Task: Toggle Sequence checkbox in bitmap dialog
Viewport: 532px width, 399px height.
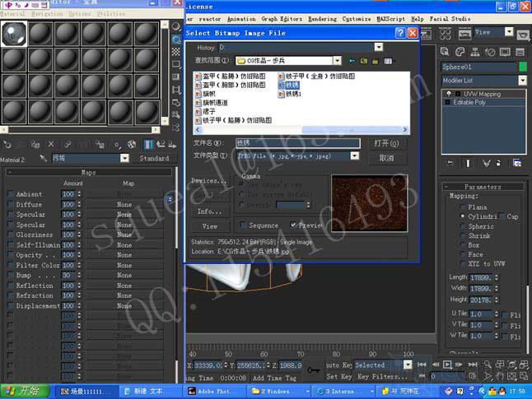Action: point(243,225)
